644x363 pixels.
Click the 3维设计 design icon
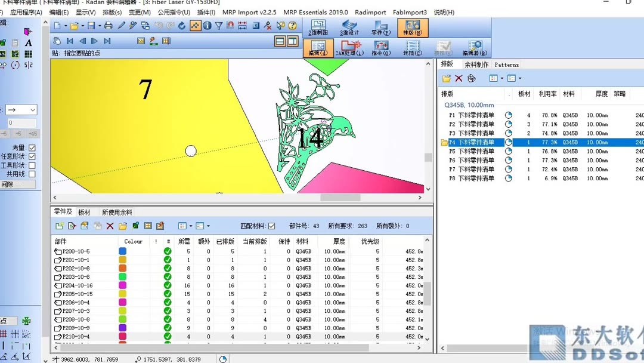coord(349,26)
